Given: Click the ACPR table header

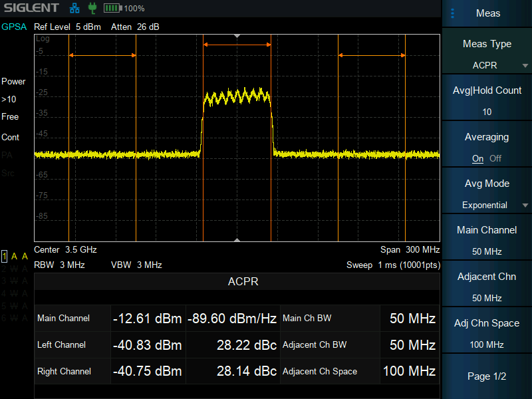Looking at the screenshot, I should tap(243, 281).
